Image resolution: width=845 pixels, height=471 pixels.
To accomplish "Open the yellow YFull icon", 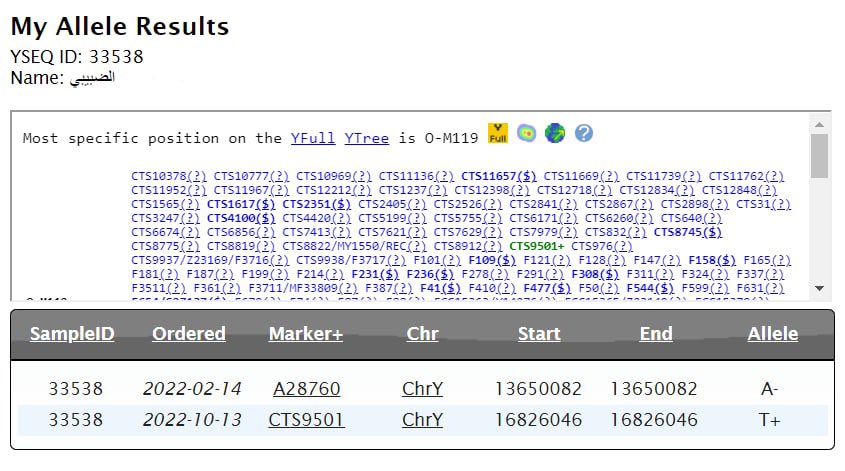I will pos(497,133).
